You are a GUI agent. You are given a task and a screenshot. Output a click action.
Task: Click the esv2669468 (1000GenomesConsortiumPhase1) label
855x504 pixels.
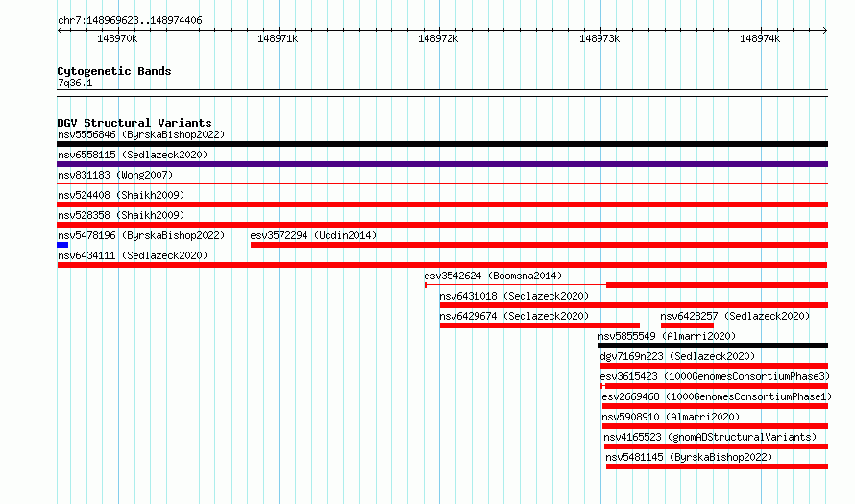[x=717, y=396]
